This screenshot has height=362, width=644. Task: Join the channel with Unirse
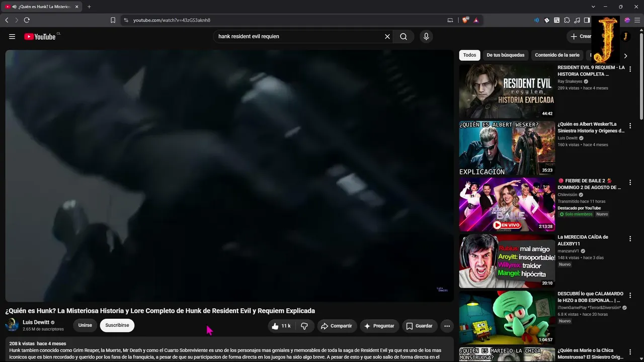coord(85,325)
